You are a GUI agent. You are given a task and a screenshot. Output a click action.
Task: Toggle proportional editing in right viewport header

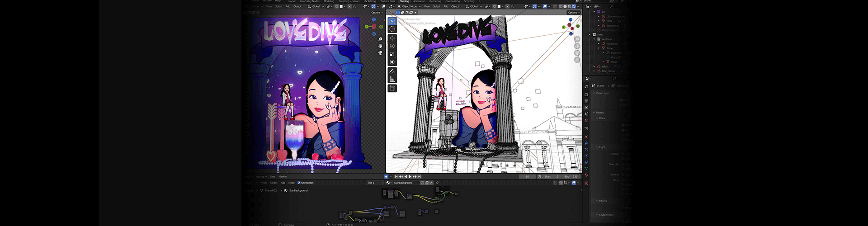(507, 6)
